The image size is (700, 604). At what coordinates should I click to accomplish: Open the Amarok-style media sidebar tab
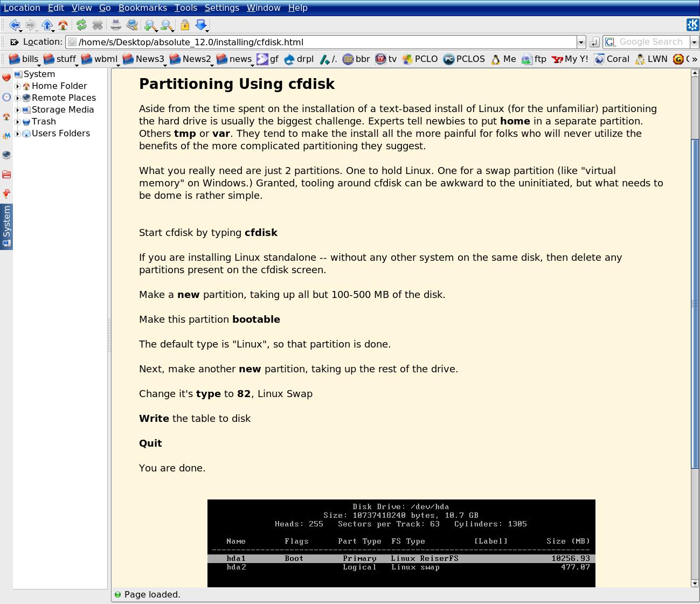[6, 136]
